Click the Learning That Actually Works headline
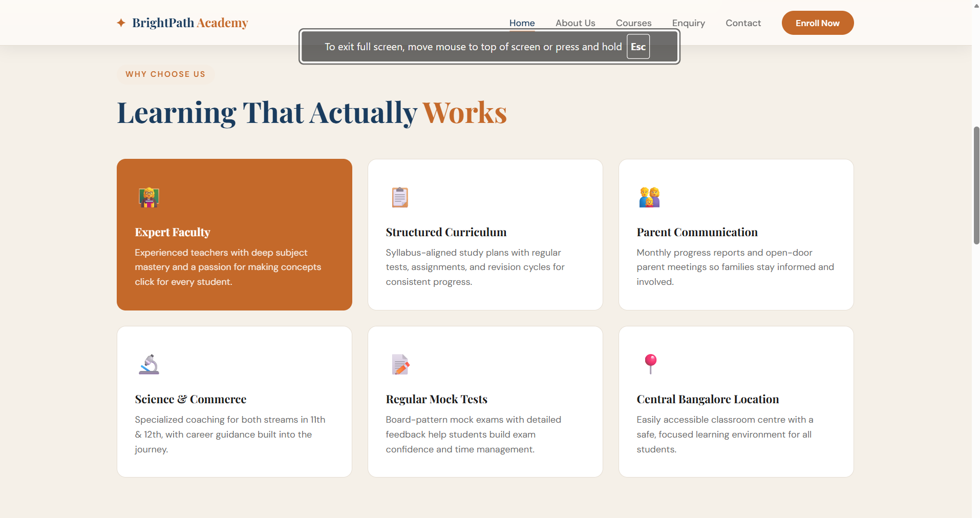The height and width of the screenshot is (518, 980). tap(312, 113)
